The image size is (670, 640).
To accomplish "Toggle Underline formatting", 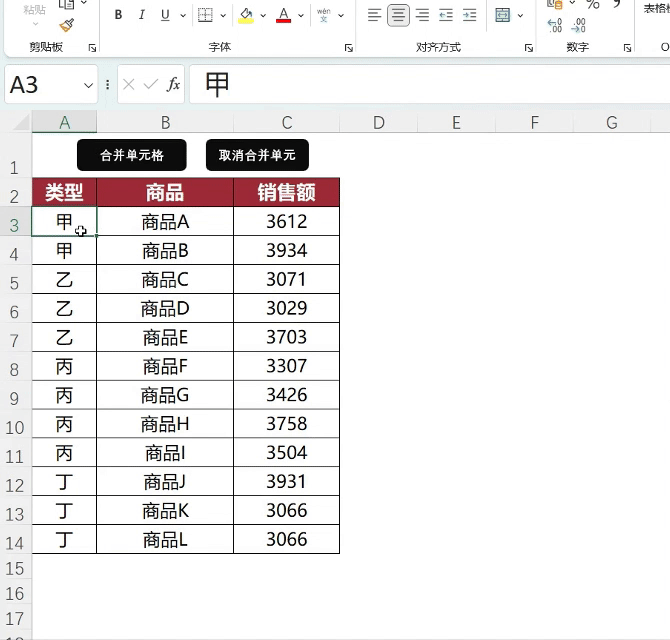I will (x=165, y=15).
